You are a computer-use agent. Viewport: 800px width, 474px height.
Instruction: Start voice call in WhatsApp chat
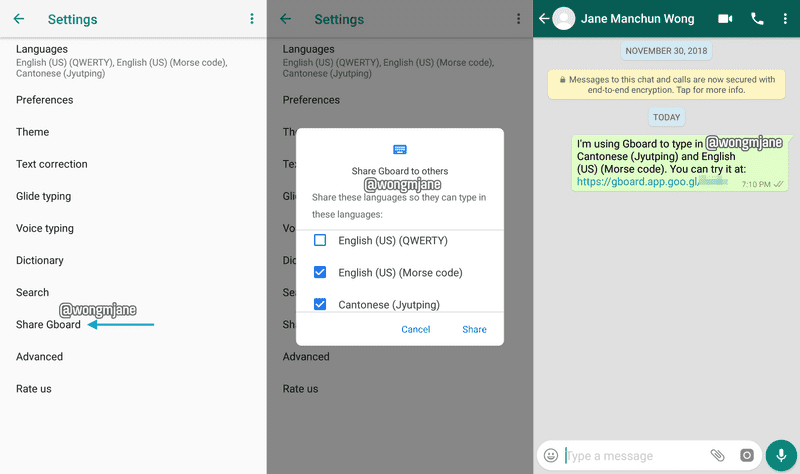point(757,19)
